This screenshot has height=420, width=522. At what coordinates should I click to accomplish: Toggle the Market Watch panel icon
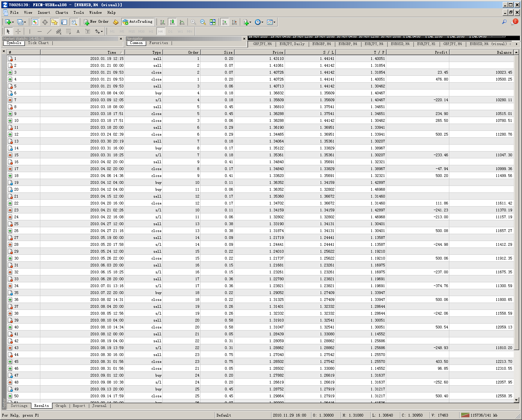tap(35, 22)
